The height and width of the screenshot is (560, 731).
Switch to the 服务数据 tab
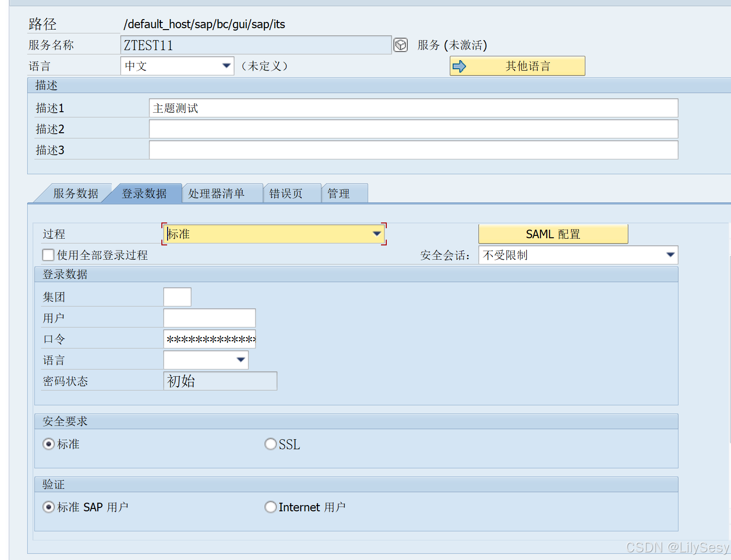click(75, 193)
